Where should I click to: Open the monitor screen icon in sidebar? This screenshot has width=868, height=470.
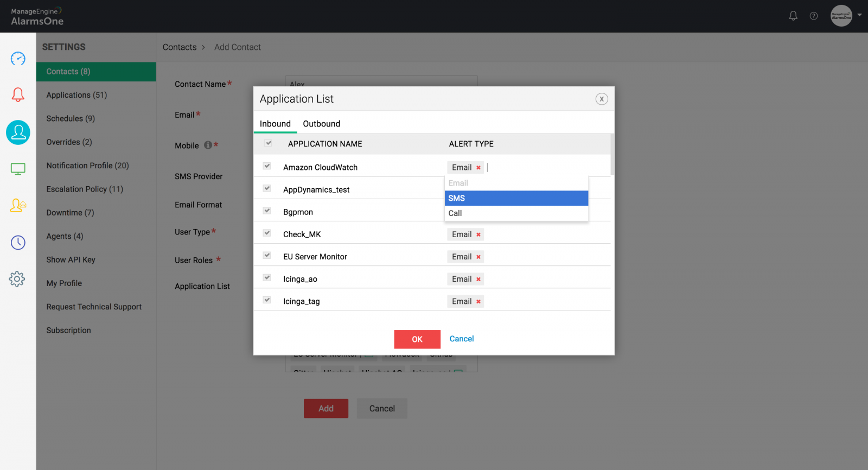point(18,169)
